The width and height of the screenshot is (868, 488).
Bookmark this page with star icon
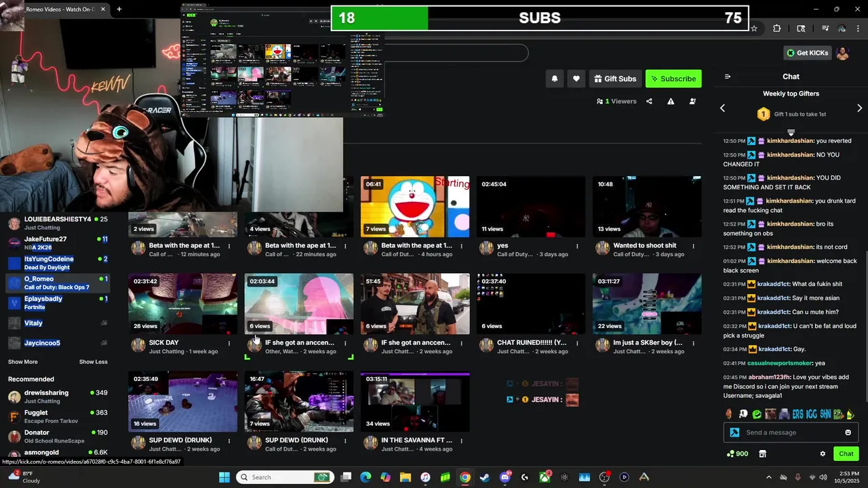pyautogui.click(x=753, y=28)
